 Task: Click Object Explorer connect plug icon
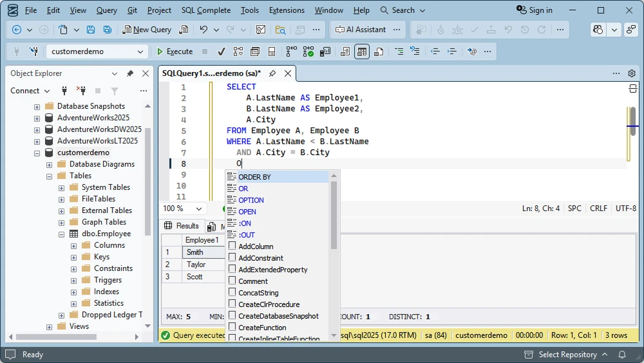(64, 90)
